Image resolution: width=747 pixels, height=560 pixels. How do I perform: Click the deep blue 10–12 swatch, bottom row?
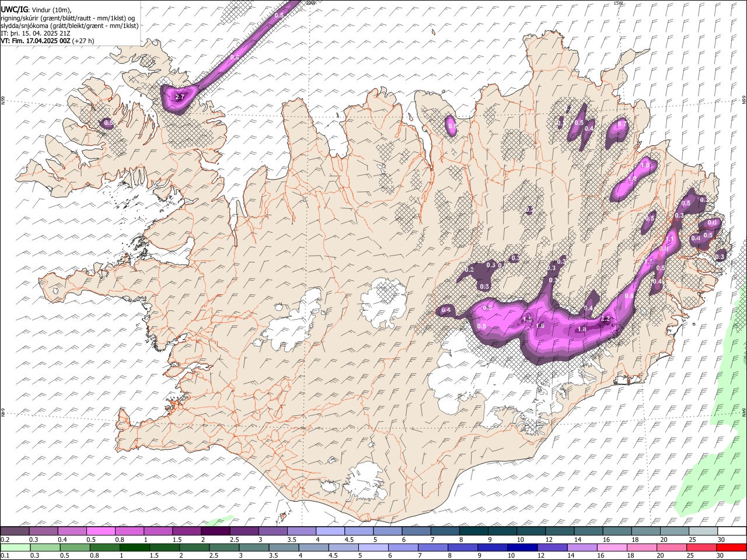click(522, 548)
